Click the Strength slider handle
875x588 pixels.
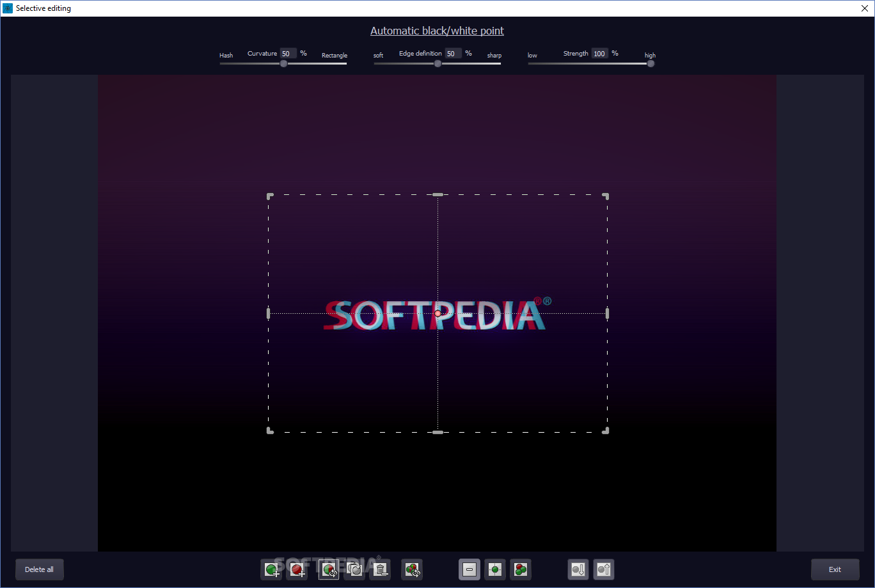click(650, 63)
